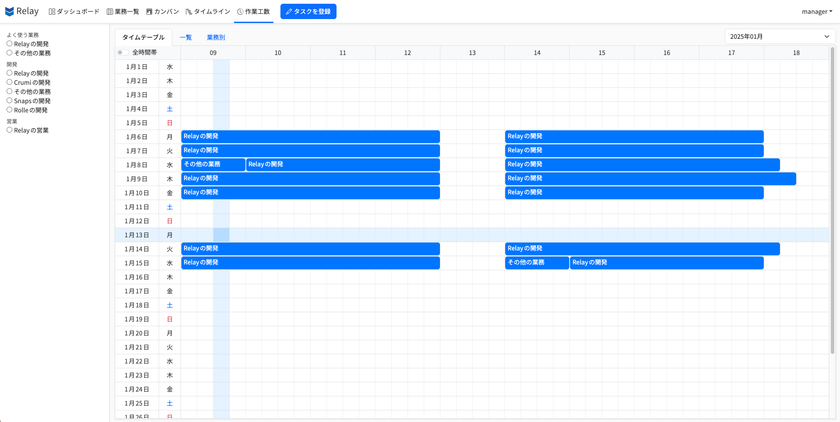Click the 1月17日 date cell
This screenshot has width=840, height=422.
137,291
